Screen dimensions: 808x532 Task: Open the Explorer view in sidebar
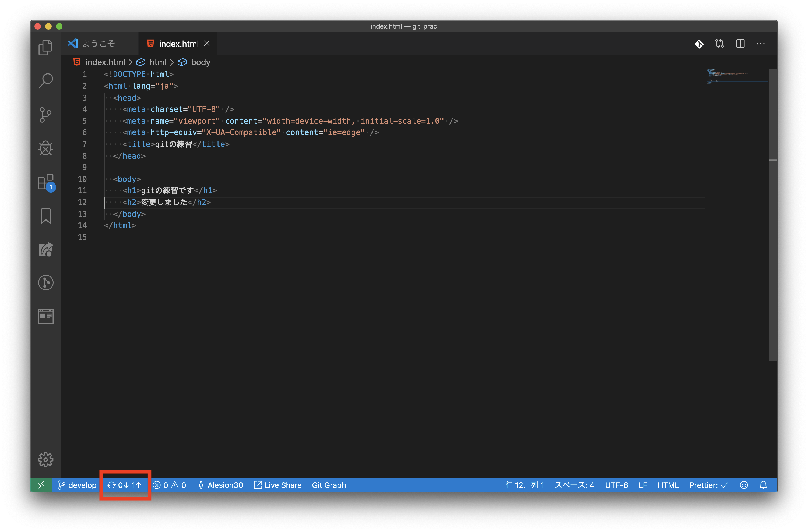[46, 48]
